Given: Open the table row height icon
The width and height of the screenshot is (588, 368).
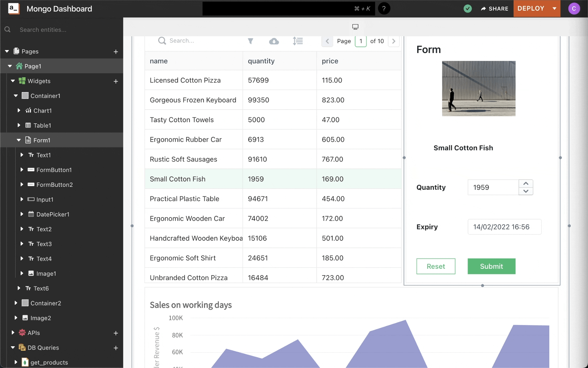Looking at the screenshot, I should point(298,41).
